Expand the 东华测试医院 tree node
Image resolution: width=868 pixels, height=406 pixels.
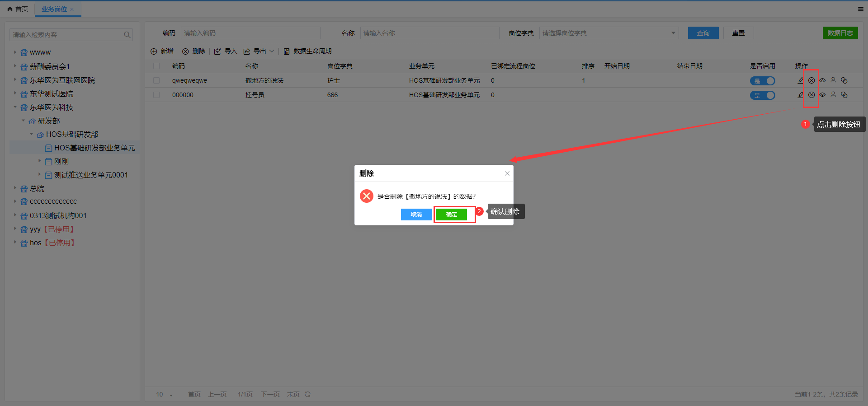point(15,93)
